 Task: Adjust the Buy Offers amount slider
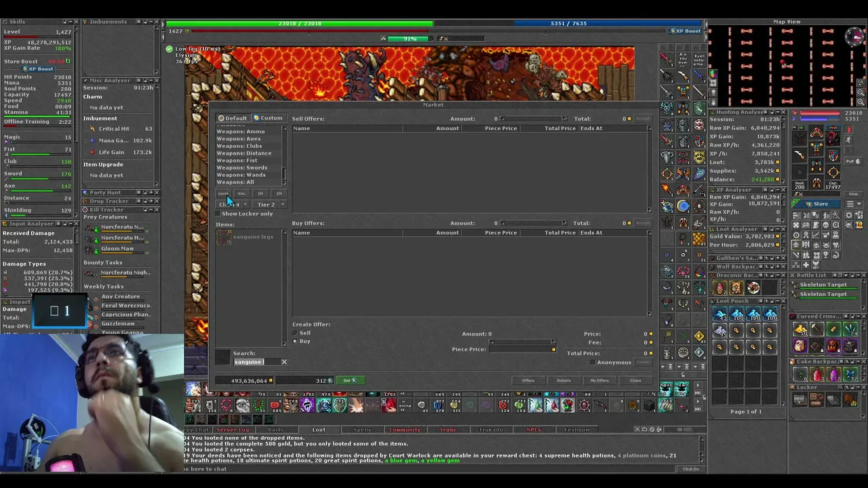(534, 224)
